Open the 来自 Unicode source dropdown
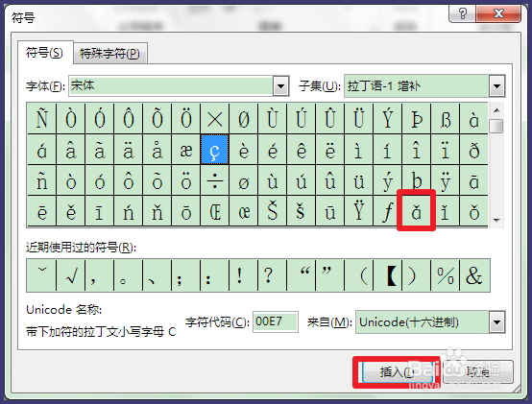This screenshot has width=532, height=404. [x=496, y=322]
